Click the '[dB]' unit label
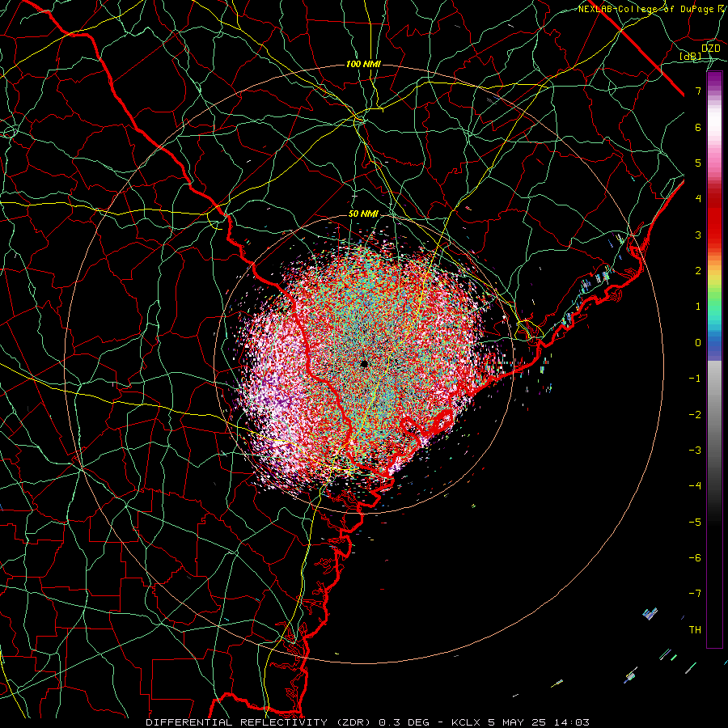The height and width of the screenshot is (728, 728). point(691,57)
